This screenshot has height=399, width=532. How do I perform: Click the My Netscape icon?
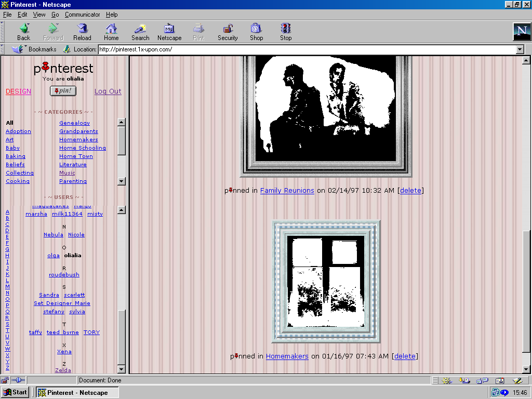tap(169, 32)
